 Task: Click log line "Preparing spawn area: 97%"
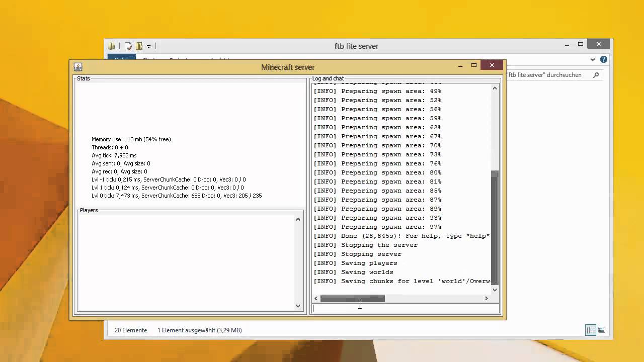pos(377,227)
